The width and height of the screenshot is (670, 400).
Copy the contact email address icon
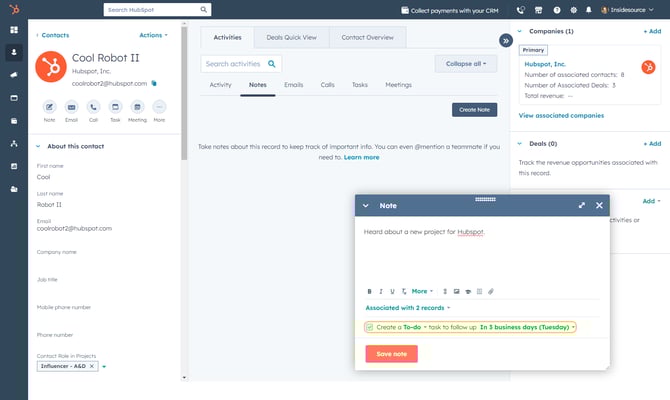coord(154,83)
